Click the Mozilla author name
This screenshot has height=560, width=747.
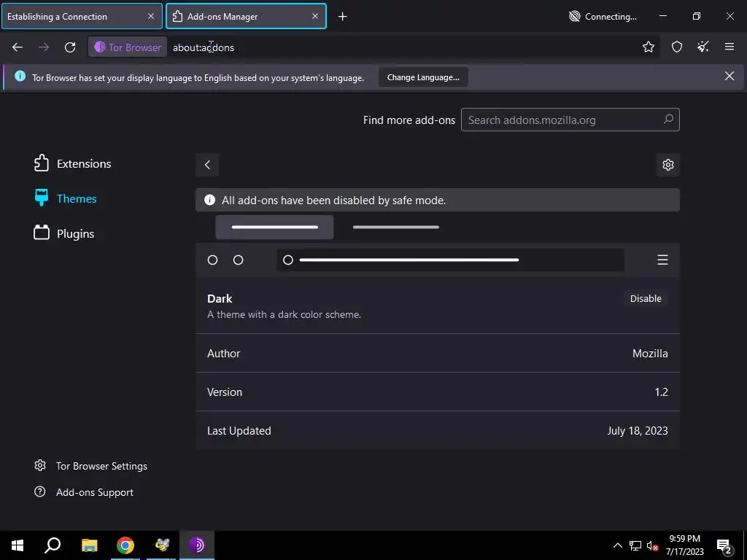[650, 354]
